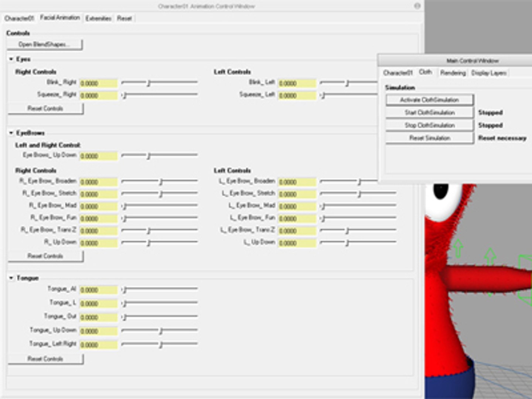
Task: Click the L_Eye Brow_Broaden value field
Action: click(297, 182)
